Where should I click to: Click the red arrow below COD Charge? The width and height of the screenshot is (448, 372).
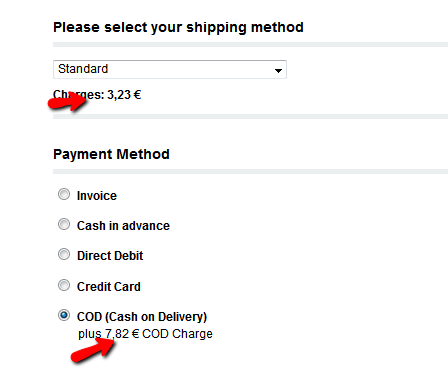(x=93, y=350)
